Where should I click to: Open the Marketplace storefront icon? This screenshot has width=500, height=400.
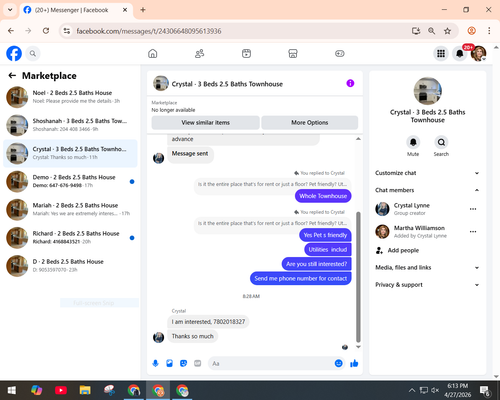[x=293, y=53]
